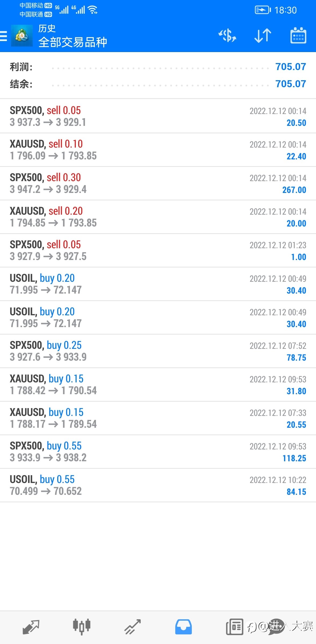Expand the SPX500 sell 0.30 trade
This screenshot has width=316, height=644.
pos(158,183)
